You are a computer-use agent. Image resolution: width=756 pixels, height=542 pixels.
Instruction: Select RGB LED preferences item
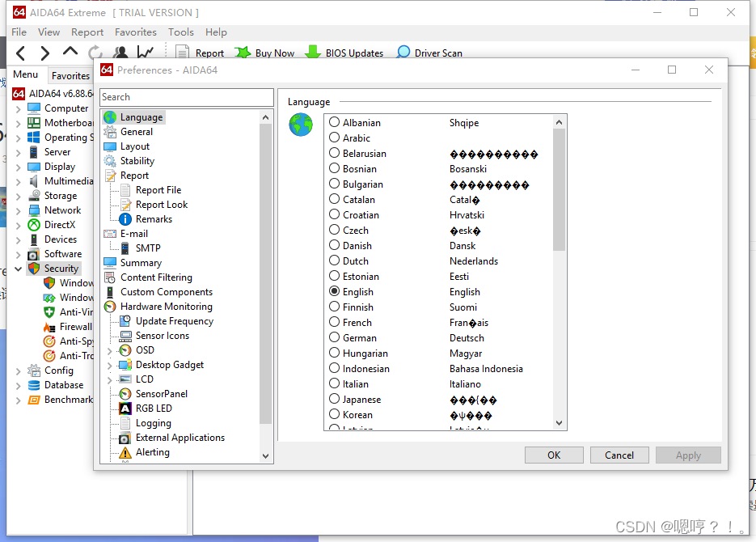coord(154,409)
